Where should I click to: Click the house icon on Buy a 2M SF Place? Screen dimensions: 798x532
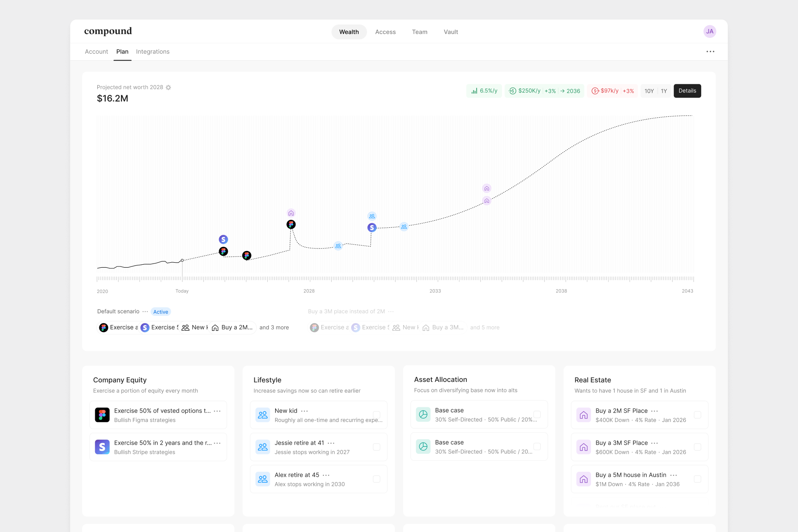(x=584, y=415)
